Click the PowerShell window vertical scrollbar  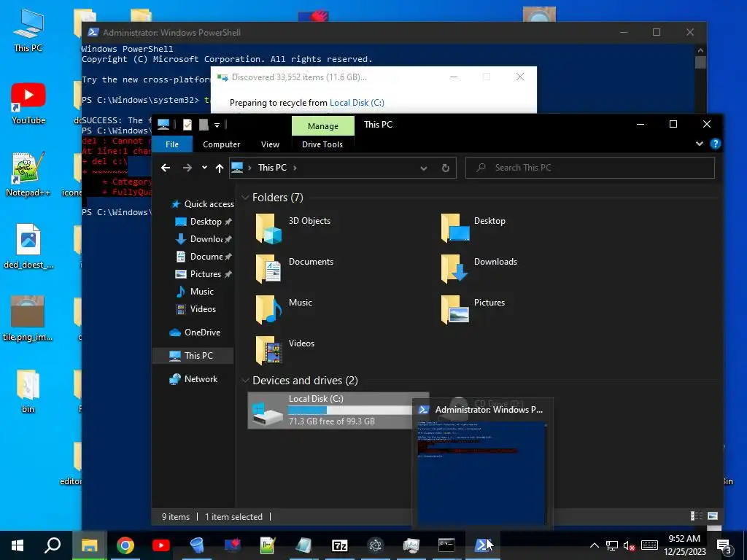[700, 62]
